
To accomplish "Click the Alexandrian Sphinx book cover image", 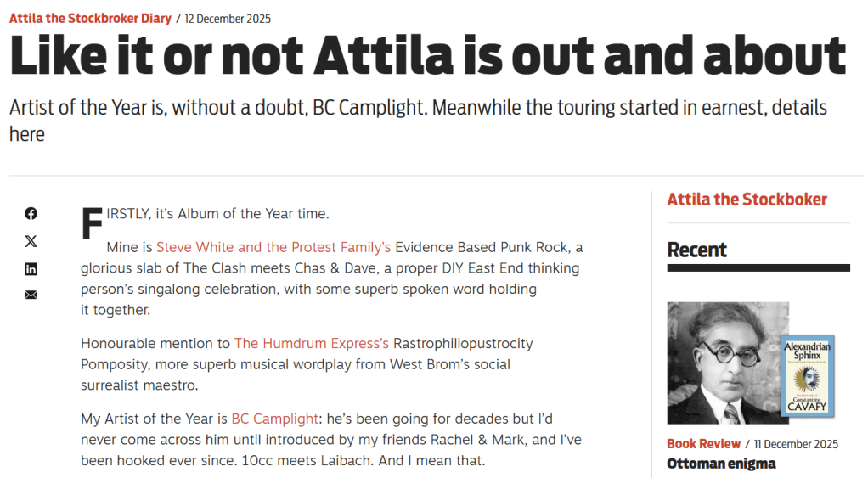I will pyautogui.click(x=807, y=374).
